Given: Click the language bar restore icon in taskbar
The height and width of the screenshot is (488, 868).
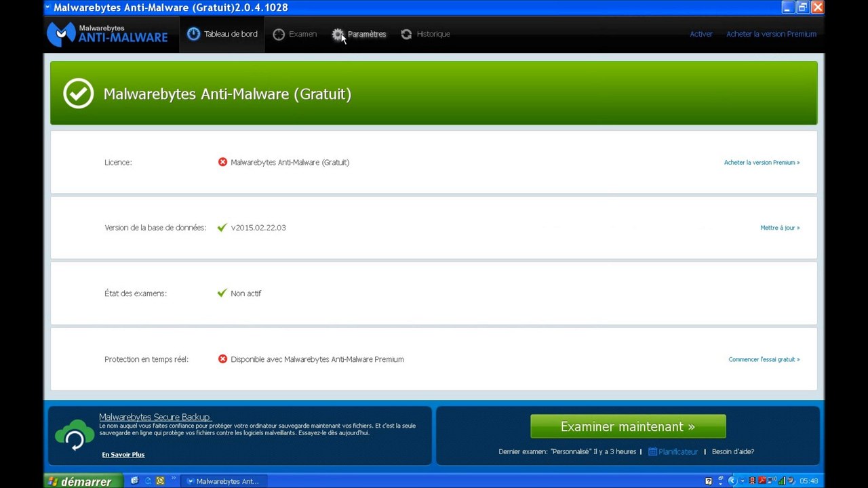Looking at the screenshot, I should [721, 479].
